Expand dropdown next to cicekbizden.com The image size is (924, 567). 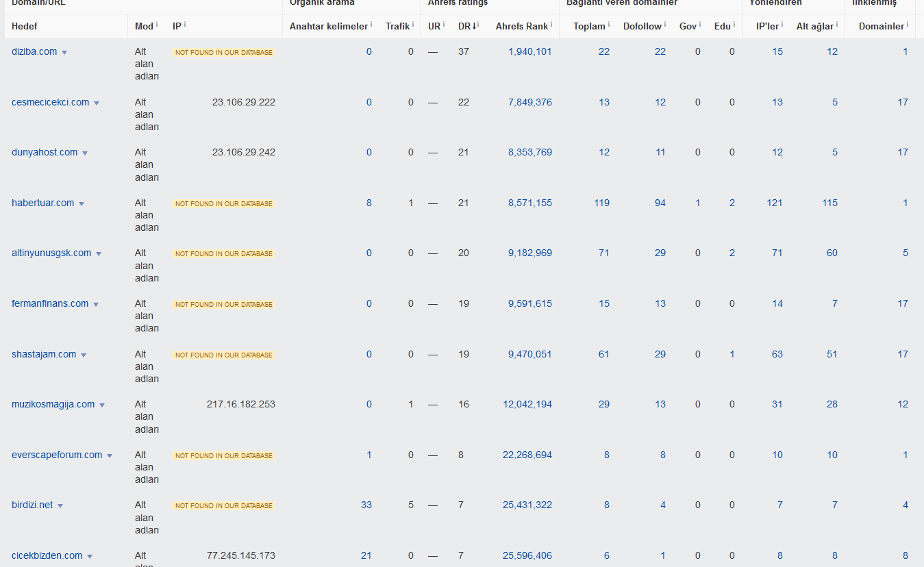point(90,557)
